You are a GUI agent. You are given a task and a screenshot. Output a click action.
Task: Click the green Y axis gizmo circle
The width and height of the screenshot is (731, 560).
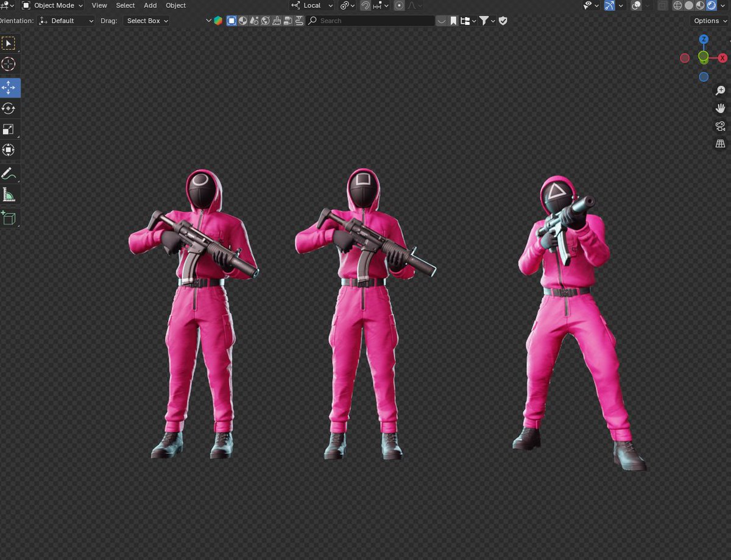(704, 57)
